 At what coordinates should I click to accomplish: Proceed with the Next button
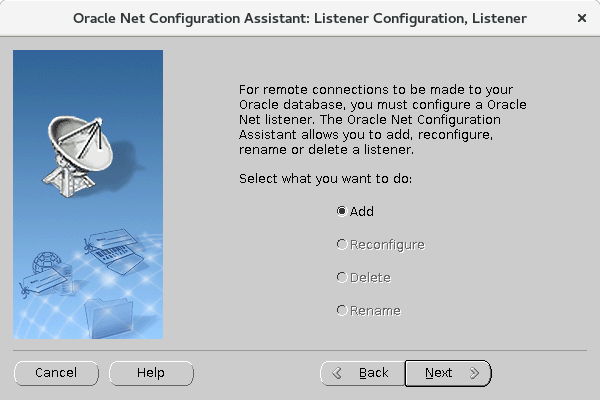point(448,373)
